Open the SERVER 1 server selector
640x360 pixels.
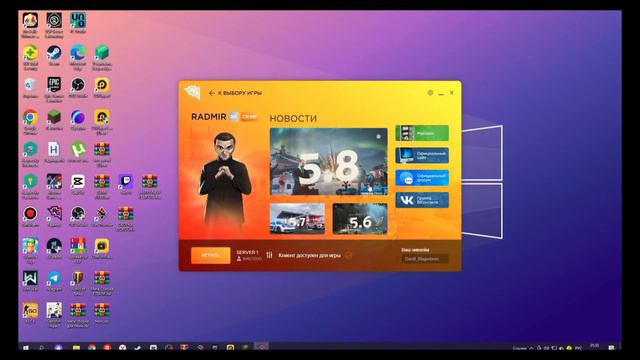pyautogui.click(x=249, y=256)
